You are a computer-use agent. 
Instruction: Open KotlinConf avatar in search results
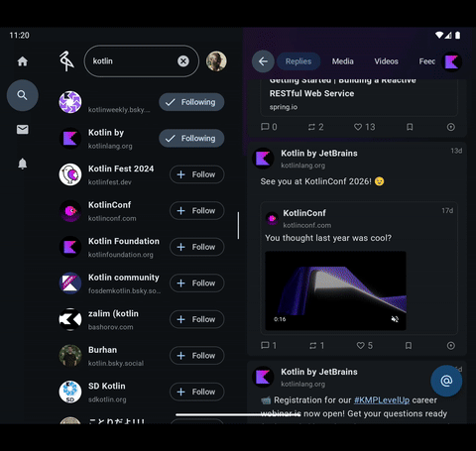pyautogui.click(x=70, y=211)
